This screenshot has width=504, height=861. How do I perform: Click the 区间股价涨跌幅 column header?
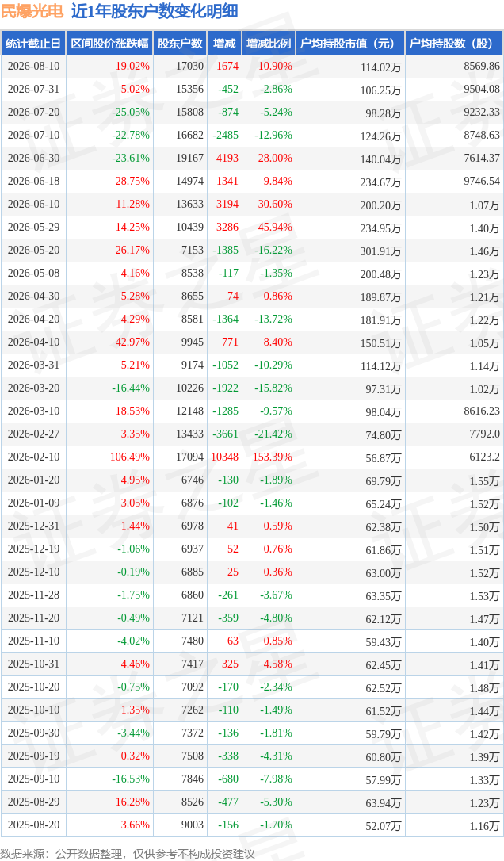point(109,44)
